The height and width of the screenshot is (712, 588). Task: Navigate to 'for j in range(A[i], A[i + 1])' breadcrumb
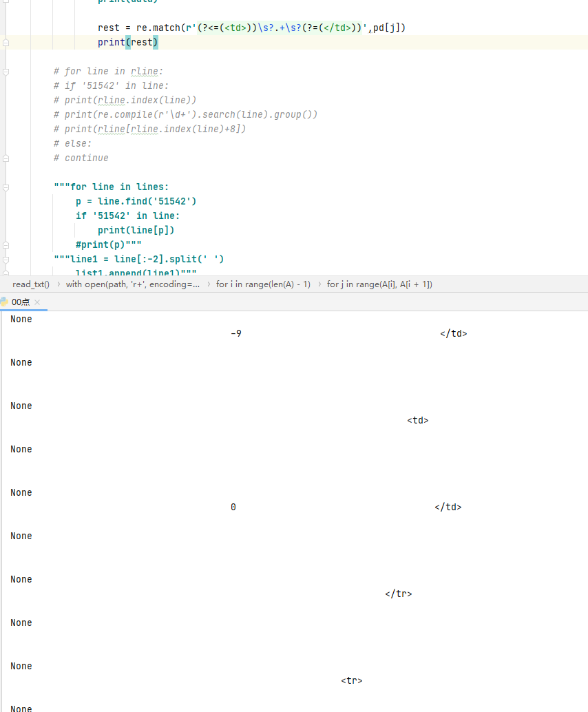tap(379, 284)
